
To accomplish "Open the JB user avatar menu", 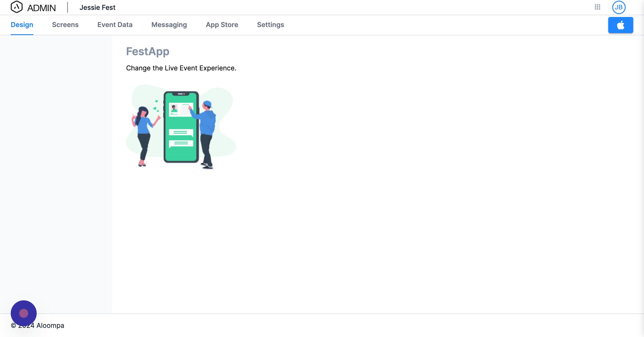I will point(619,7).
